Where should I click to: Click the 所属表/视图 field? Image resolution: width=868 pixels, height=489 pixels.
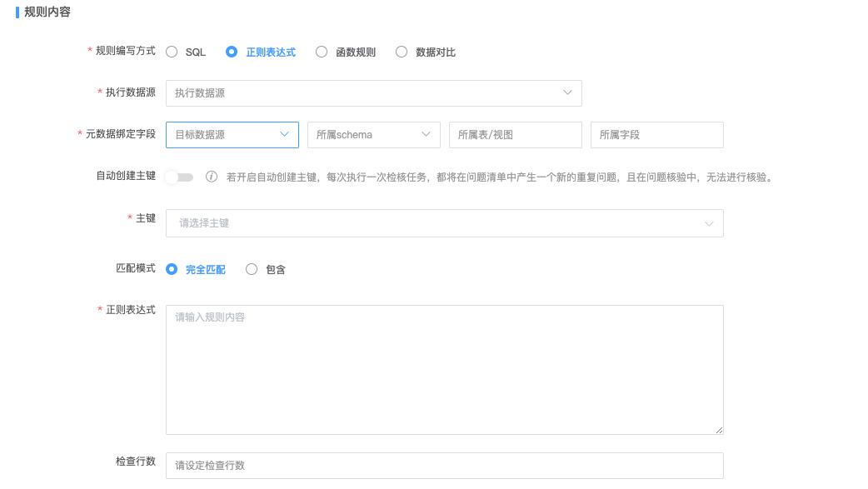pyautogui.click(x=516, y=135)
